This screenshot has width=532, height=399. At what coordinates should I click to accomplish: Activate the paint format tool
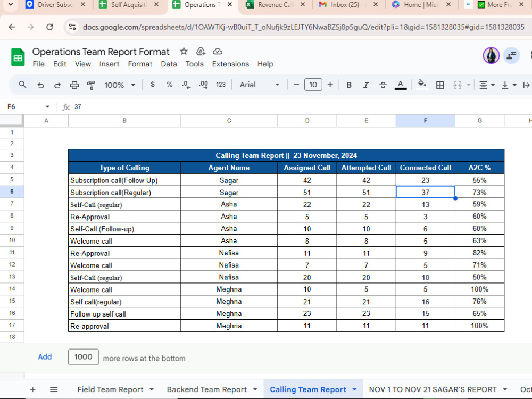click(x=91, y=85)
